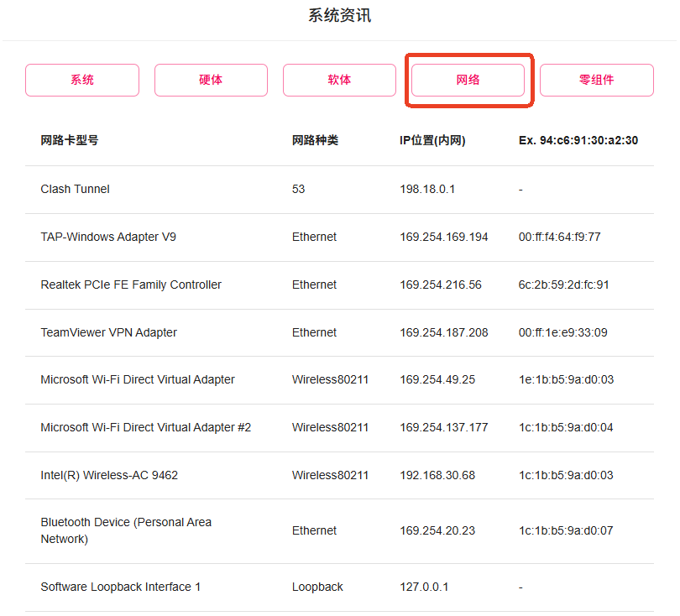This screenshot has height=616, width=680.
Task: Click the Loopback network type
Action: point(317,587)
